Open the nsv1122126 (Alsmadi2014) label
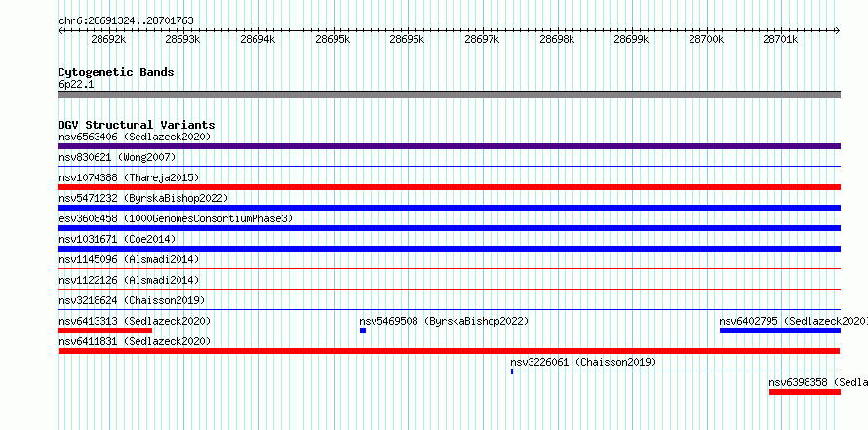This screenshot has height=430, width=868. (x=129, y=280)
